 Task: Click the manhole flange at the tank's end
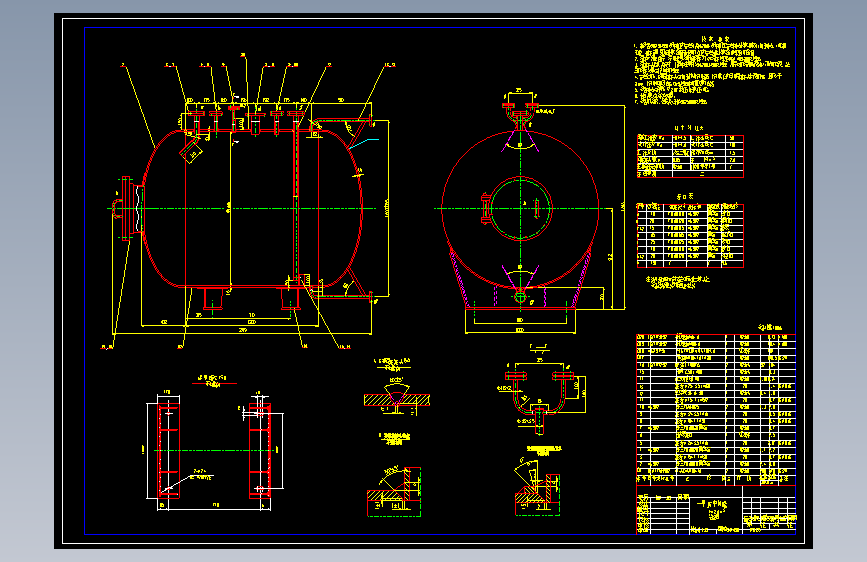(127, 209)
